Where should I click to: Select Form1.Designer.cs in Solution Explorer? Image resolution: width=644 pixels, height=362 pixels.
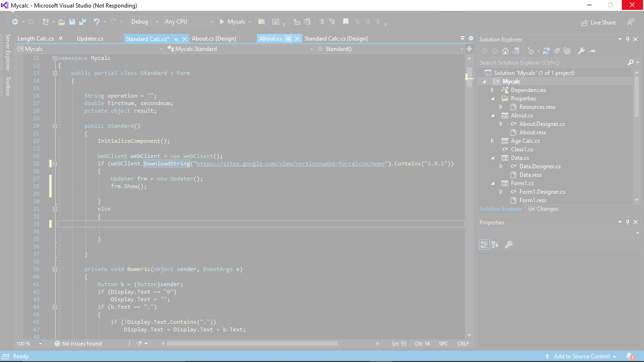click(542, 192)
